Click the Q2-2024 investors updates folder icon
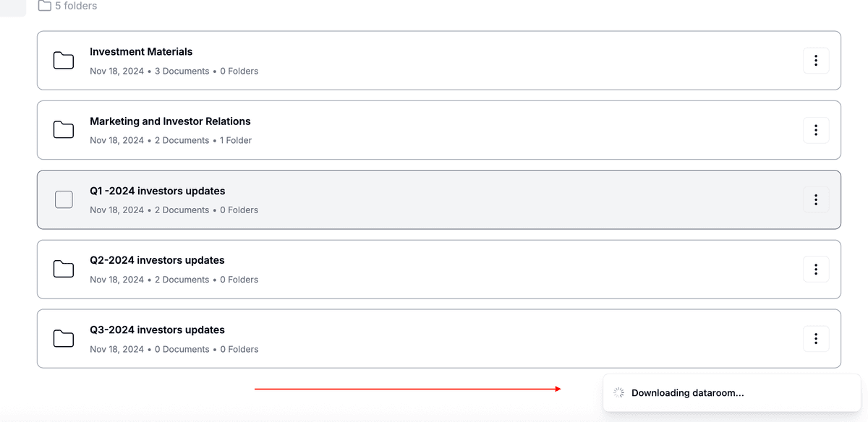Viewport: 868px width, 422px height. point(64,270)
